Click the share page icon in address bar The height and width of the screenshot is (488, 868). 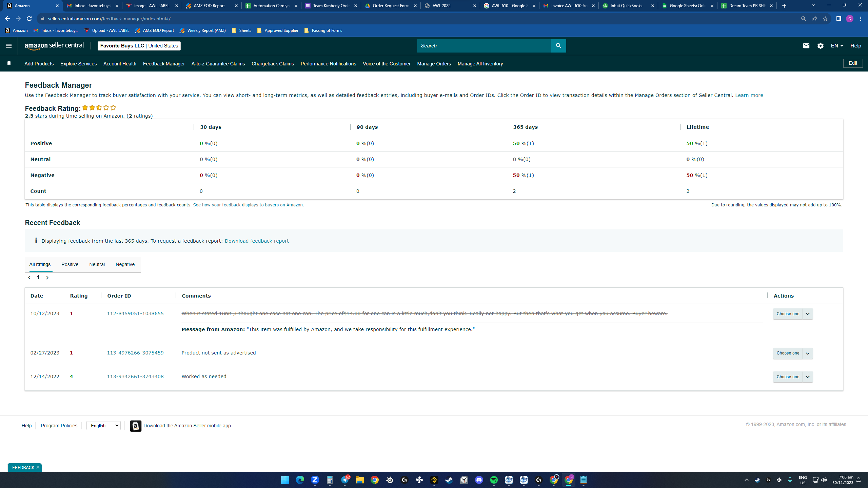click(x=814, y=19)
